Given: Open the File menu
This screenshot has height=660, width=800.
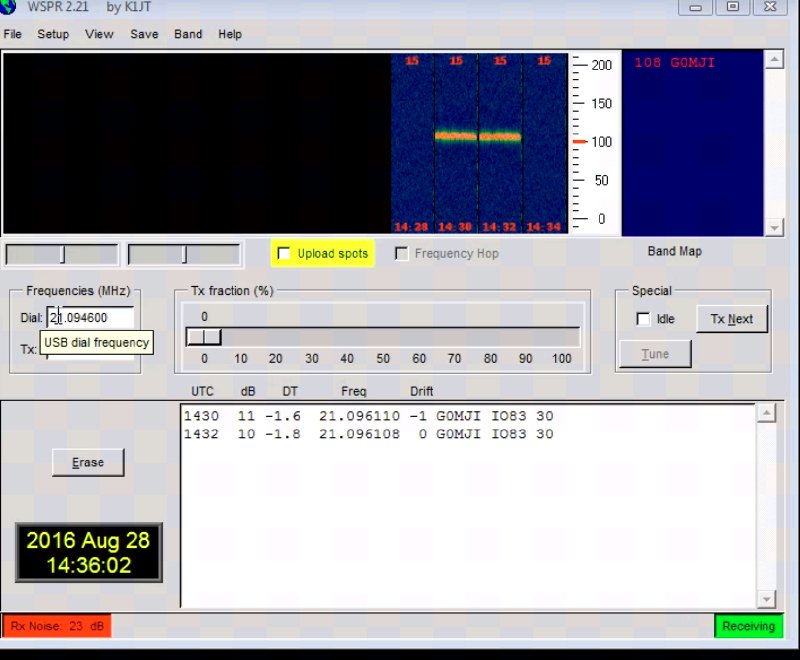Looking at the screenshot, I should [12, 34].
